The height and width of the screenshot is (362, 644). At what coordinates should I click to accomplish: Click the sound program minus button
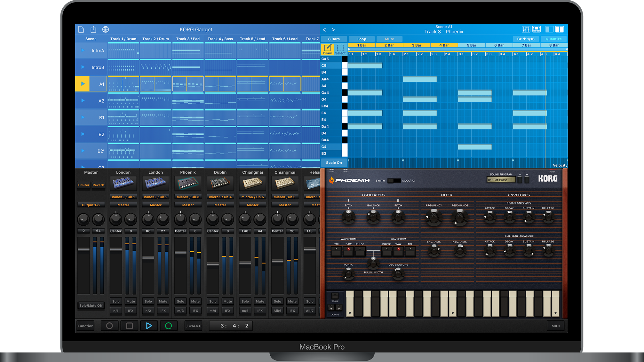pyautogui.click(x=520, y=179)
